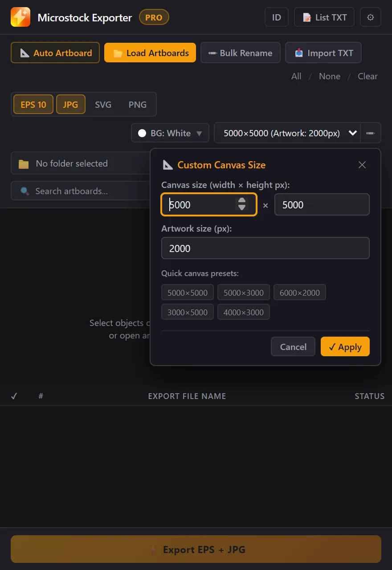
Task: Click the checkmark column header in the table
Action: tap(14, 396)
